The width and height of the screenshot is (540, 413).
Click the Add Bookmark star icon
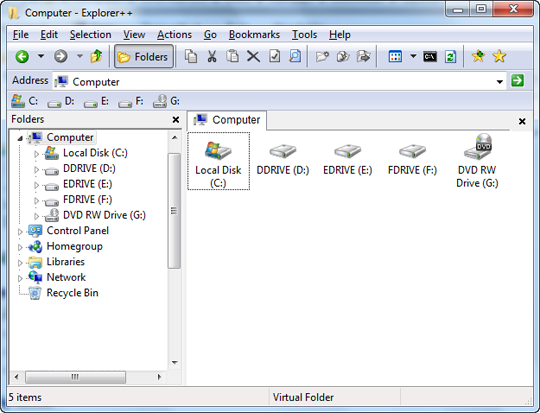(478, 56)
